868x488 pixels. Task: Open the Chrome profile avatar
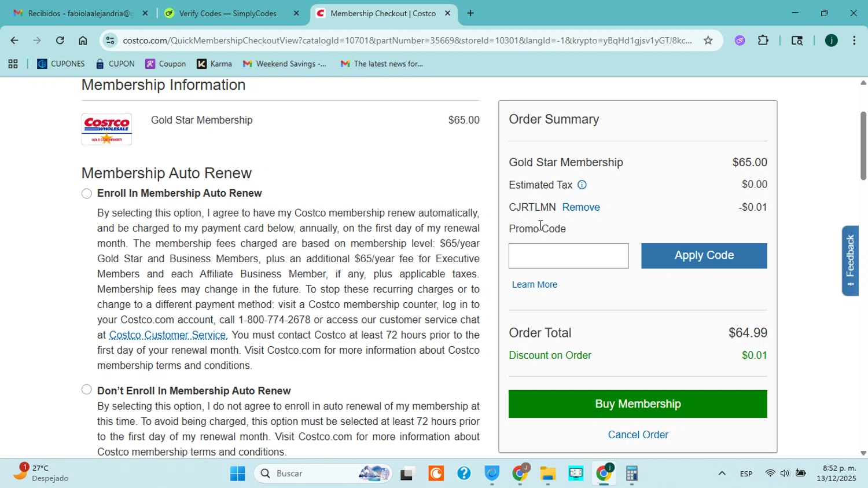click(831, 41)
